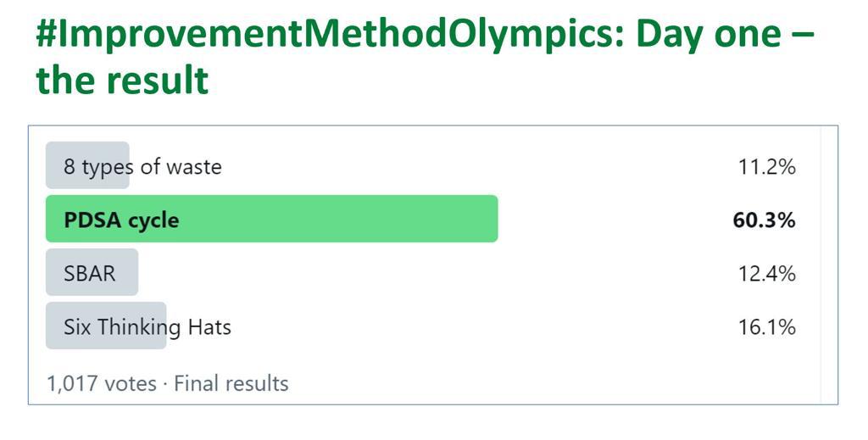Click the "Final results" status text
This screenshot has height=440, width=868.
tap(231, 383)
